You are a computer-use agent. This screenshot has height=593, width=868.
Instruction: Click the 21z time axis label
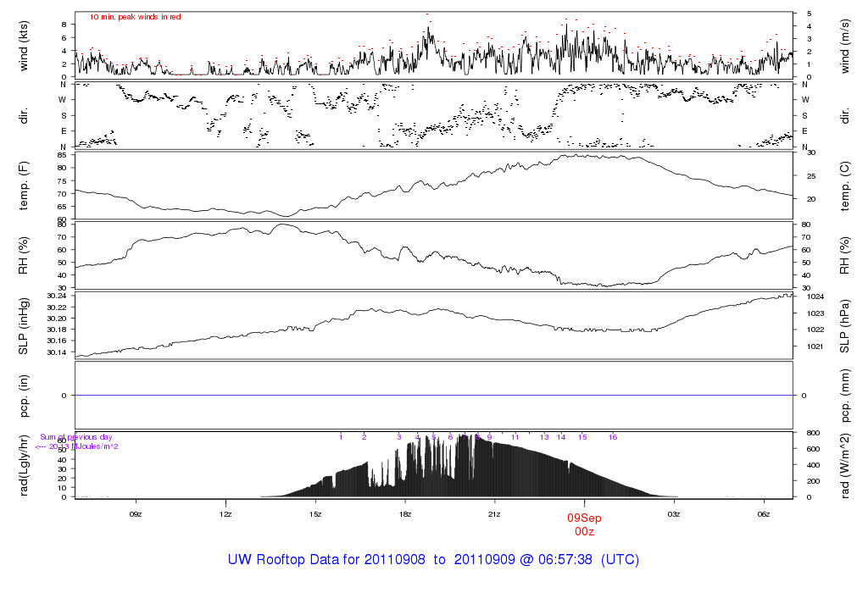(494, 514)
